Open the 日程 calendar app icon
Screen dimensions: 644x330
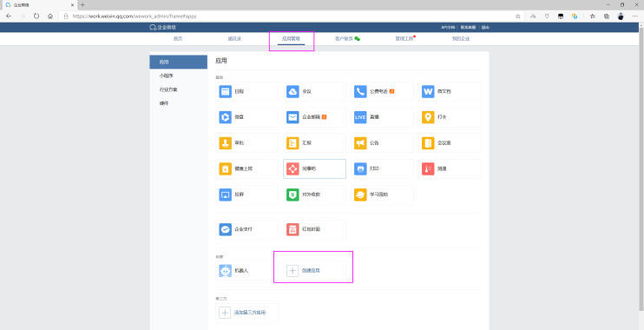click(x=225, y=91)
